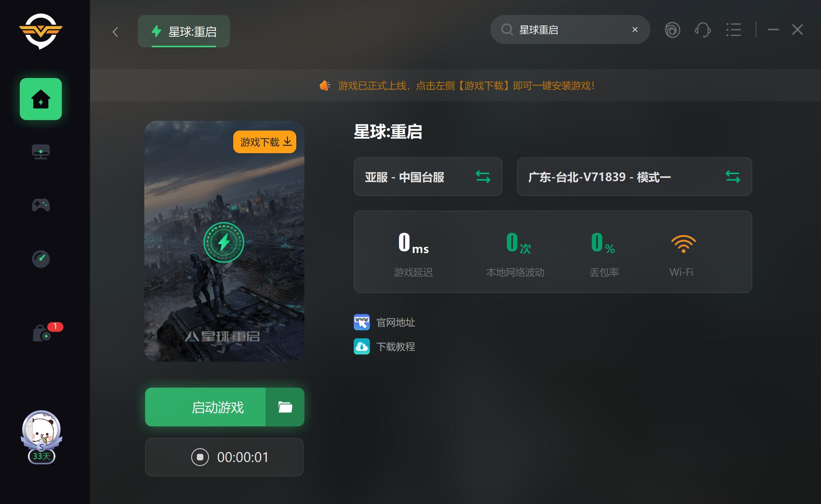Switch node using swap arrows beside 广东-台北-V71839
The height and width of the screenshot is (504, 821).
(733, 177)
